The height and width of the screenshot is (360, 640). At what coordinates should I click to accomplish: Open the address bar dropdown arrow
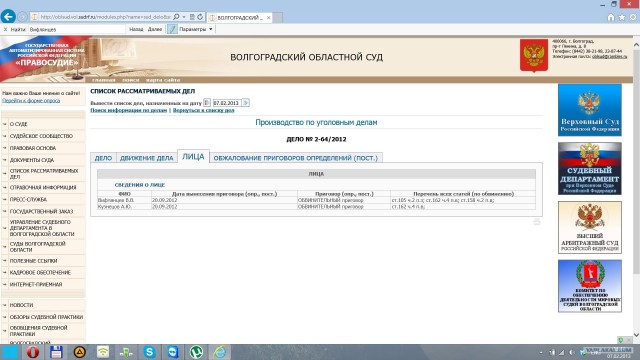[184, 17]
